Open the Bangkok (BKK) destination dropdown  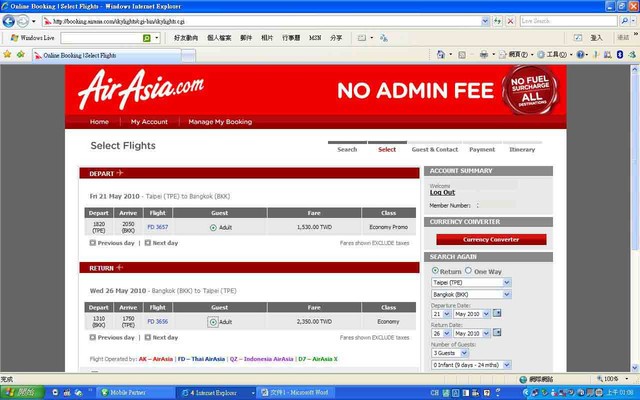(471, 294)
